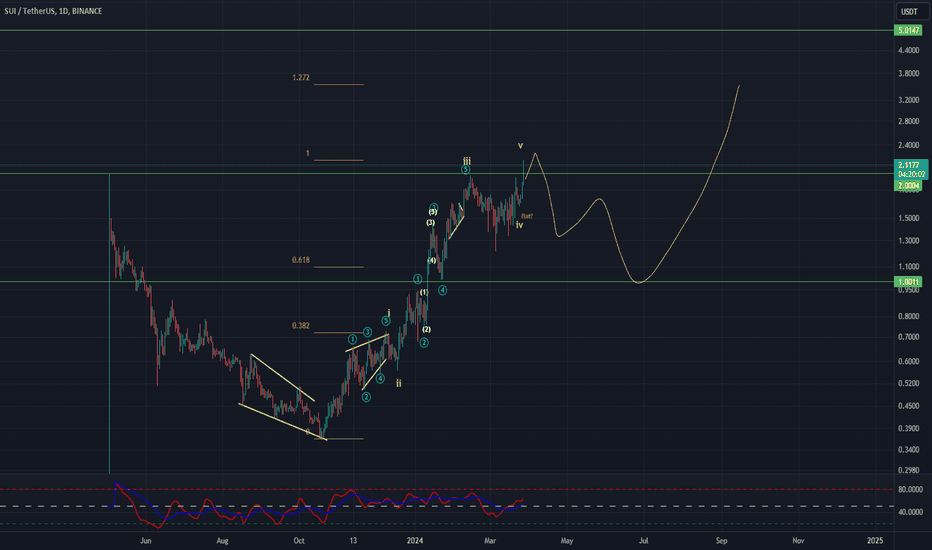This screenshot has height=550, width=932.
Task: Click the 1.3000 price axis value
Action: 909,241
